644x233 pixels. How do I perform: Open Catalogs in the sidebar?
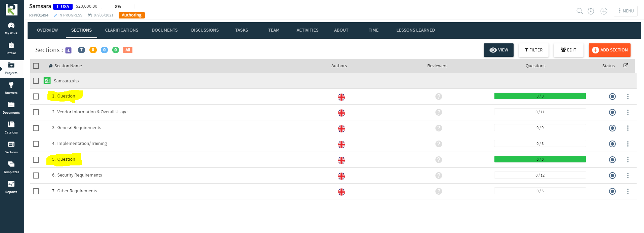pos(11,128)
